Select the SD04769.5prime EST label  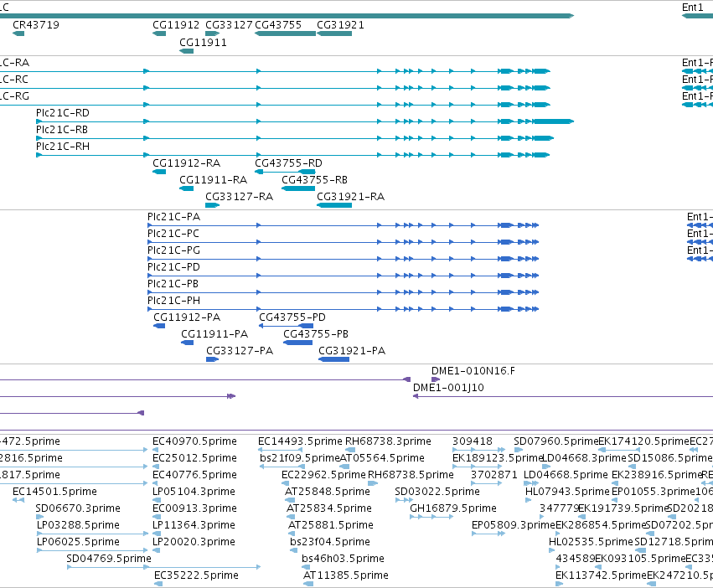click(109, 559)
